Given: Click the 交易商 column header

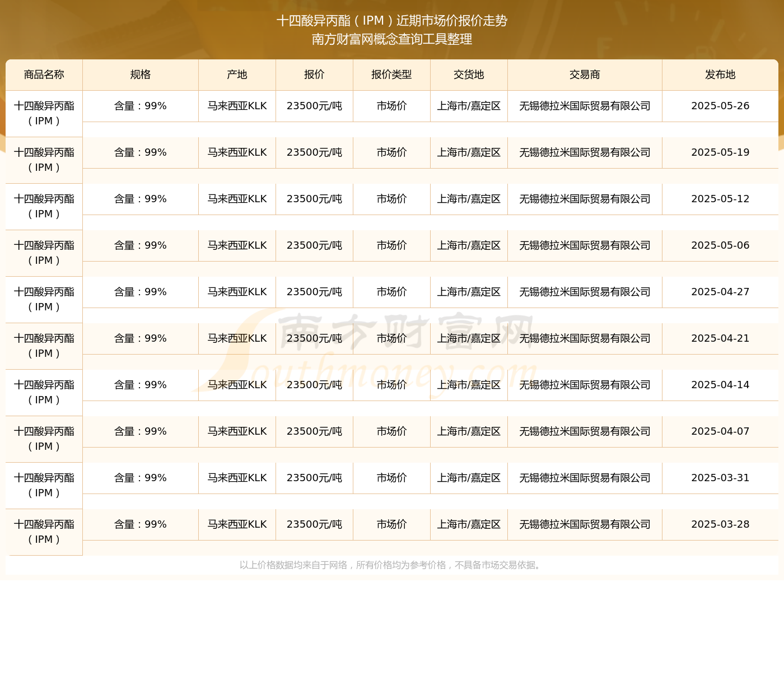Looking at the screenshot, I should tap(585, 75).
